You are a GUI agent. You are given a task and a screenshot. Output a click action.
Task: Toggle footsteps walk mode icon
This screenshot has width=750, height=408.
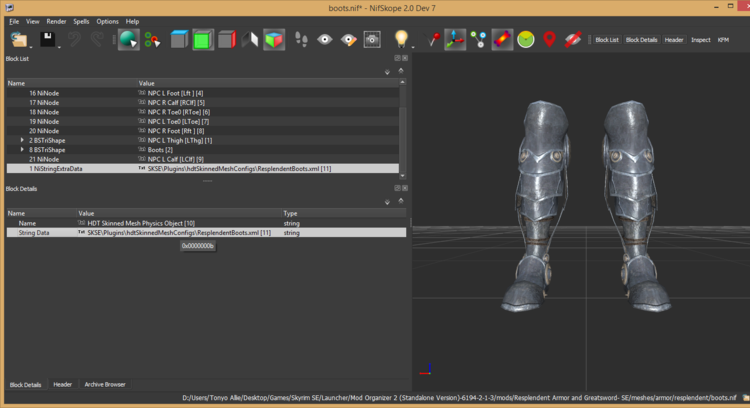pyautogui.click(x=301, y=39)
